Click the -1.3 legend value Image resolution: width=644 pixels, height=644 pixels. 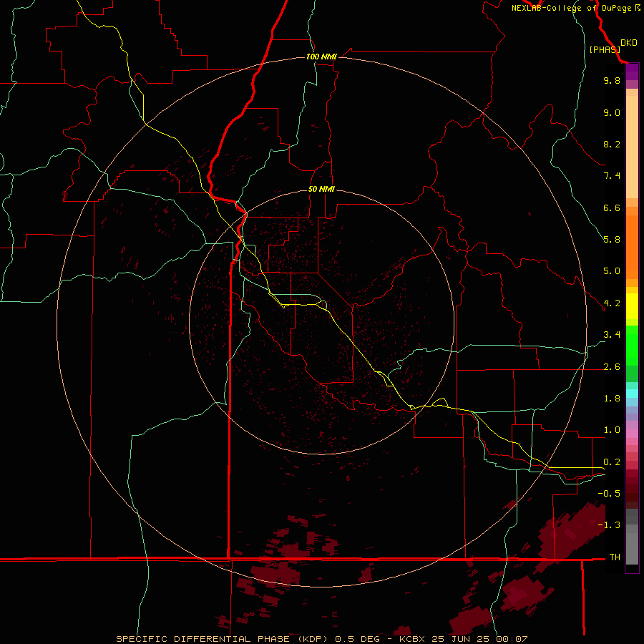609,525
